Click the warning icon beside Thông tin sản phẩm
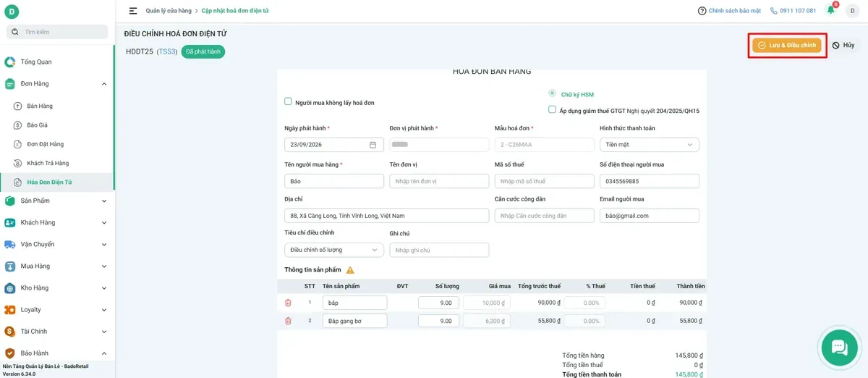Image resolution: width=868 pixels, height=378 pixels. coord(350,270)
